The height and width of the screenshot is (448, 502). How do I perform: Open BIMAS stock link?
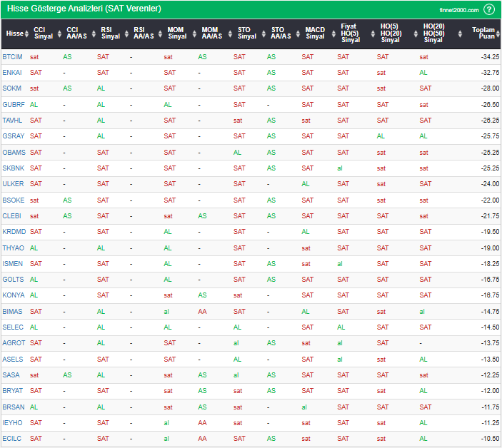[x=12, y=312]
